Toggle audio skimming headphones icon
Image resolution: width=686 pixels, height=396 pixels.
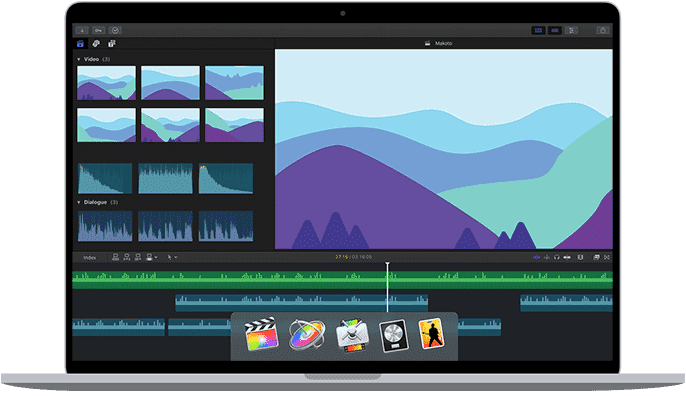point(556,257)
